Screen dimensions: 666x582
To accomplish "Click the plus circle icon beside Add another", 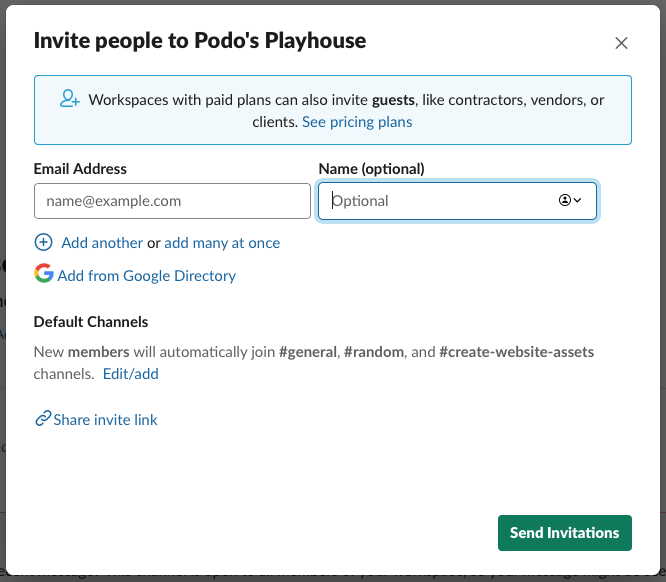I will pos(43,242).
